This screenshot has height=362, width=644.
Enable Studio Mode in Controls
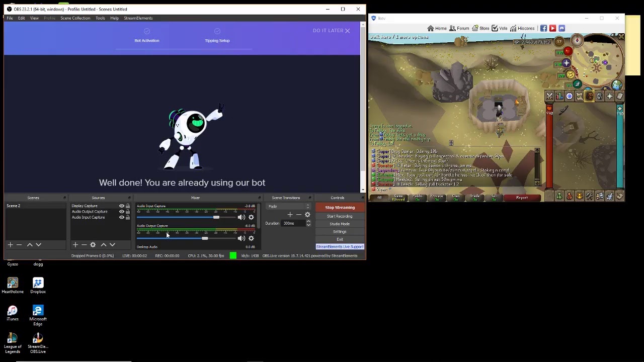click(x=340, y=224)
